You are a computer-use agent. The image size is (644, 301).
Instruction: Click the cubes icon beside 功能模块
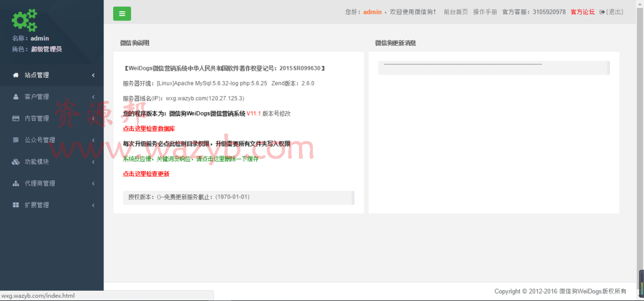16,161
